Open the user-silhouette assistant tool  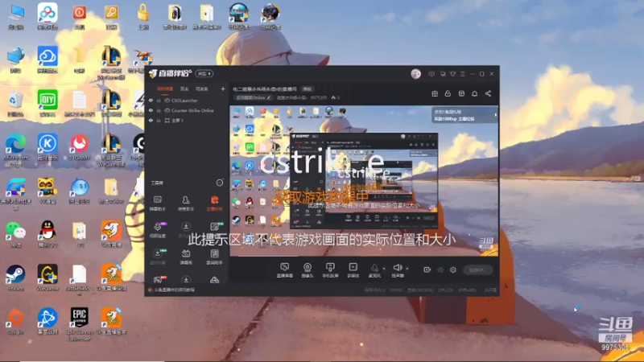(186, 203)
